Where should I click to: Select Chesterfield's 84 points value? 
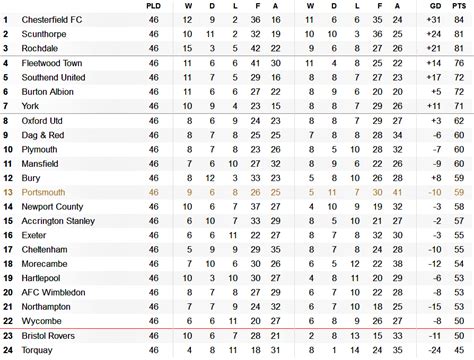click(459, 20)
